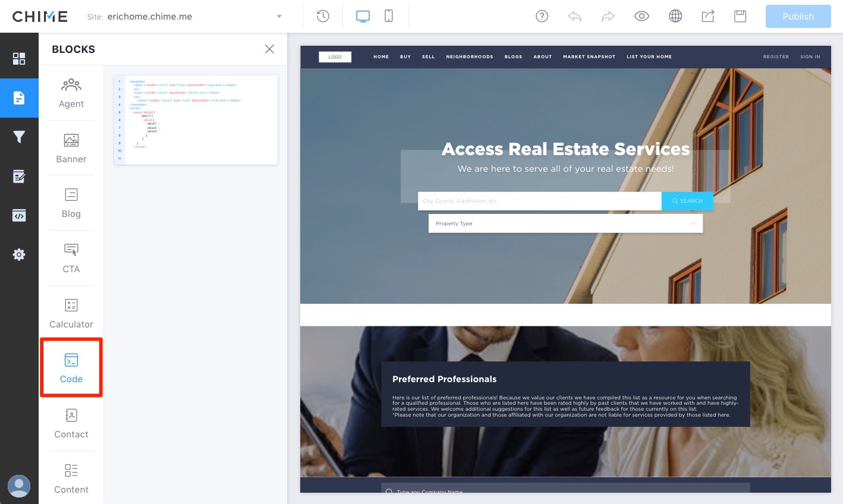Open the custom code window icon in sidebar

coord(19,216)
